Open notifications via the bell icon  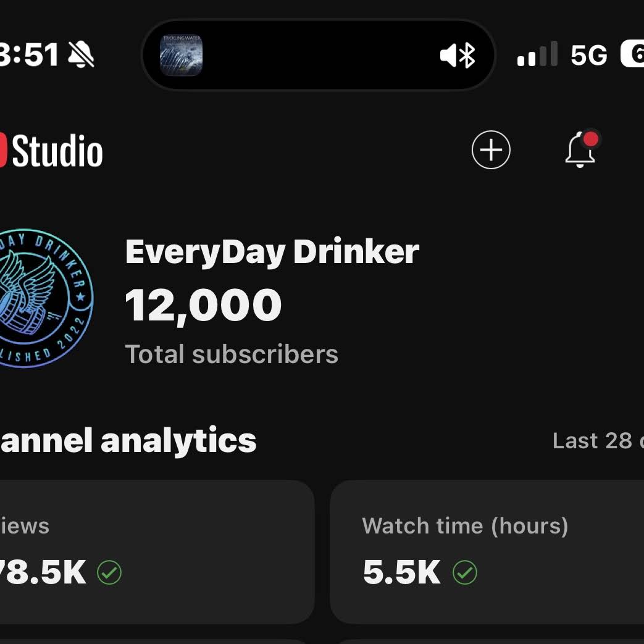point(580,150)
